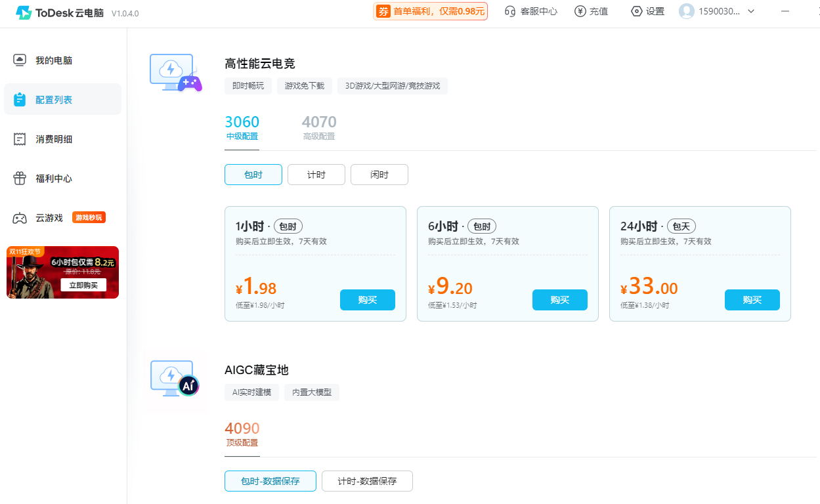Image resolution: width=820 pixels, height=504 pixels.
Task: Click the 福利中心 gift icon
Action: click(20, 178)
